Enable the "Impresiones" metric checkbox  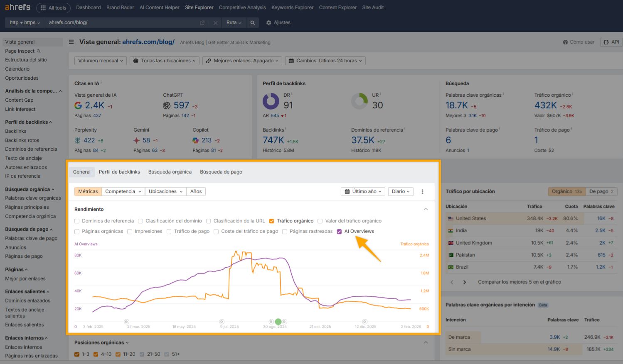(x=130, y=231)
